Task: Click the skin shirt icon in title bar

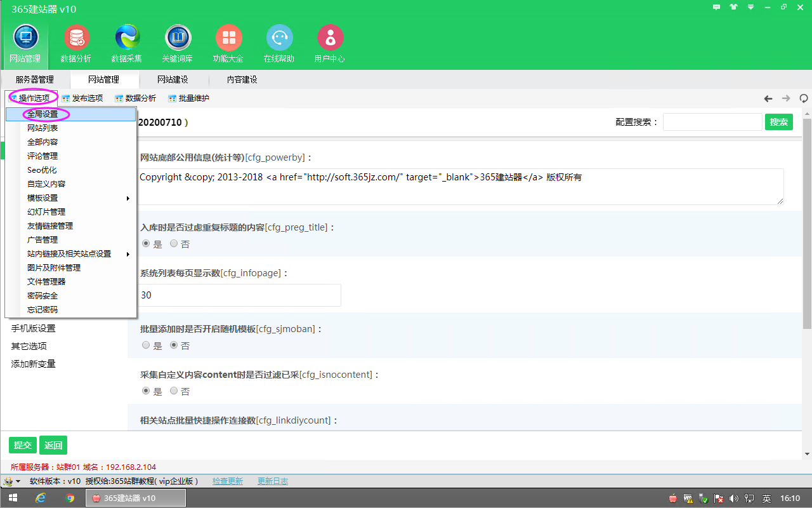Action: [734, 7]
